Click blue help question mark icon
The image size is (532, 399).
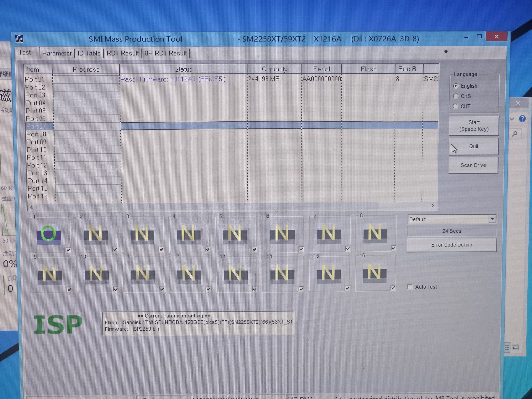[522, 119]
